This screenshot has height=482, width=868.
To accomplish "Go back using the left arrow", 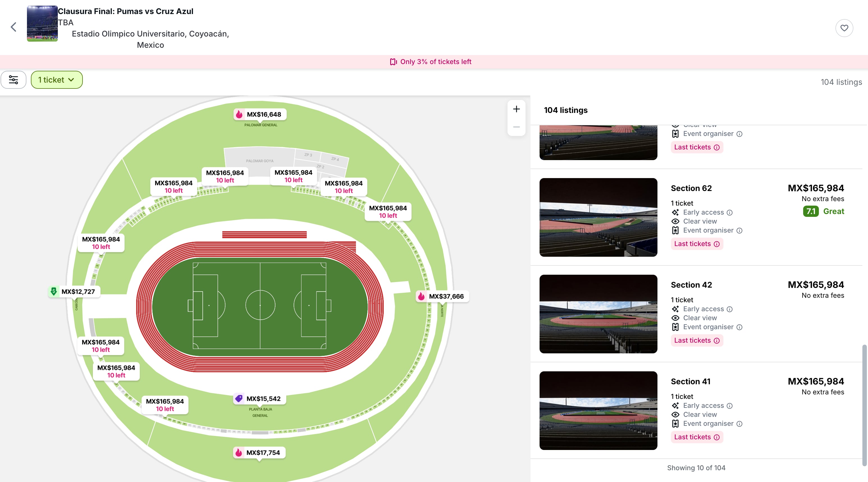I will pyautogui.click(x=13, y=27).
